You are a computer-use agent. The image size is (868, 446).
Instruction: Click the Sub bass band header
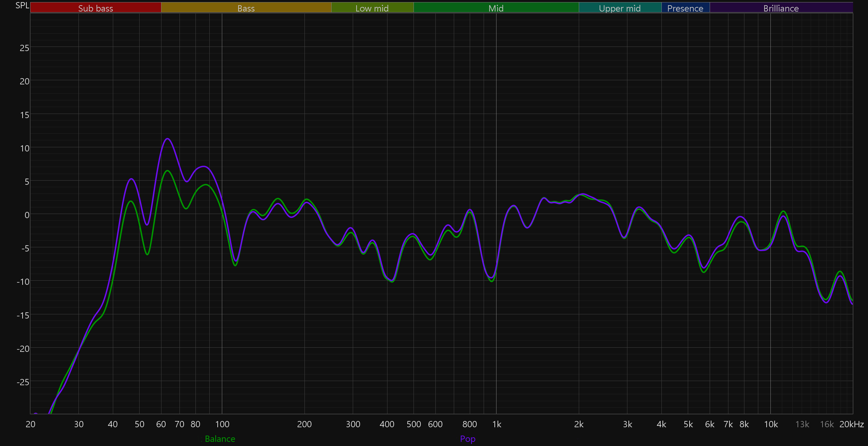click(95, 8)
